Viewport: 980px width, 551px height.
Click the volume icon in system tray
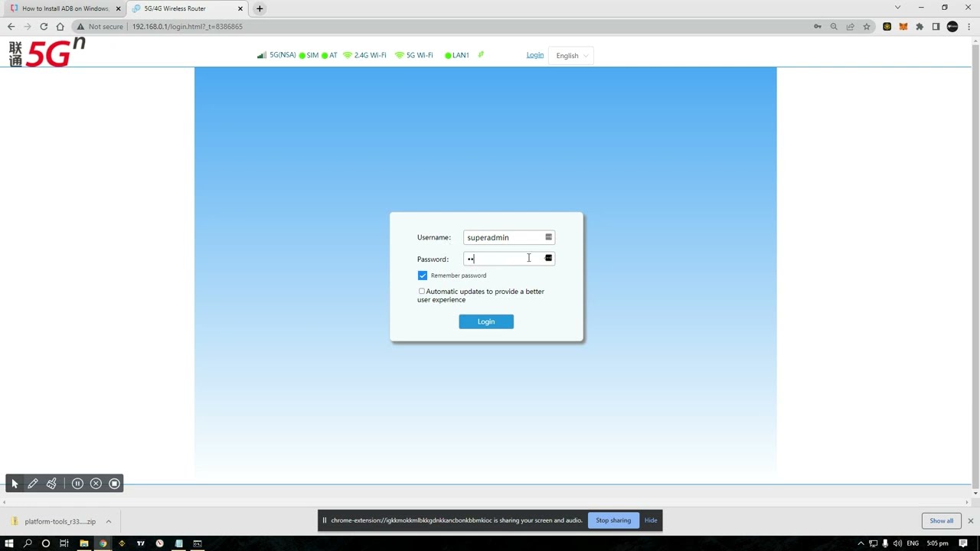pyautogui.click(x=897, y=543)
